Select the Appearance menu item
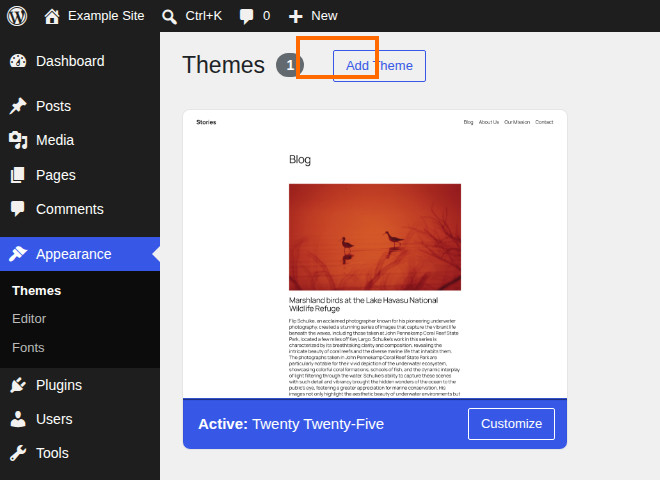Viewport: 660px width, 480px height. coord(74,254)
